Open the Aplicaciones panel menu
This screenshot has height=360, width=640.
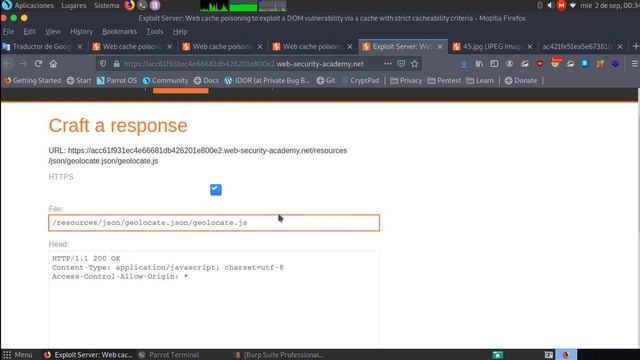tap(29, 5)
